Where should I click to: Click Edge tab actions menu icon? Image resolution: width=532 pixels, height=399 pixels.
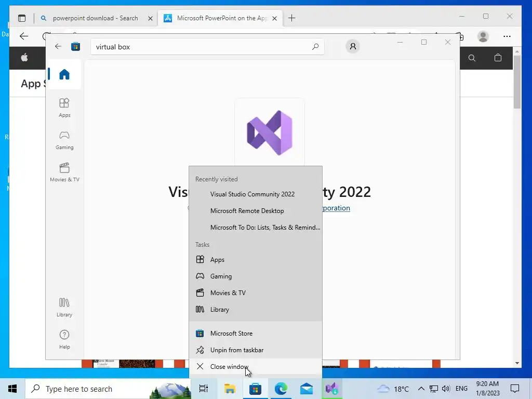pos(22,18)
